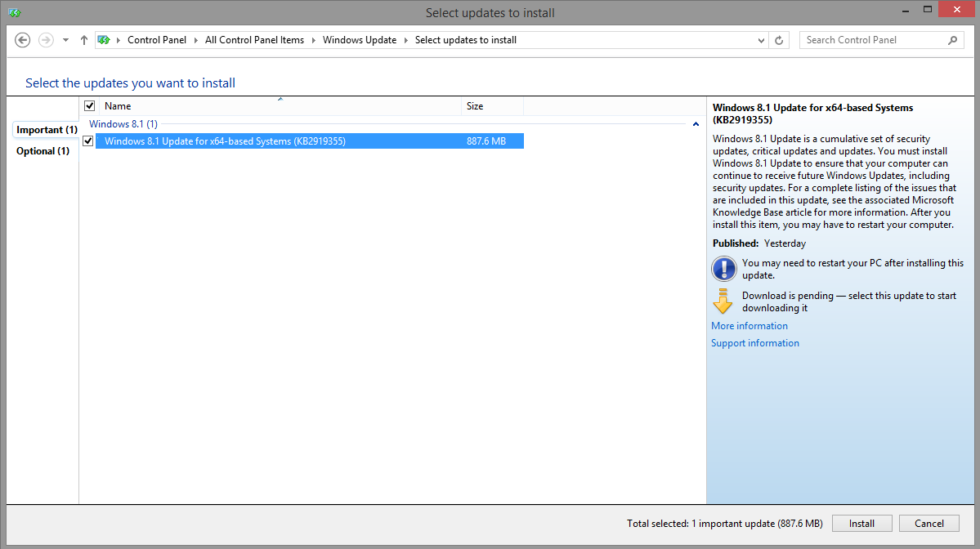Open All Control Panel Items breadcrumb
The height and width of the screenshot is (549, 980).
click(254, 40)
